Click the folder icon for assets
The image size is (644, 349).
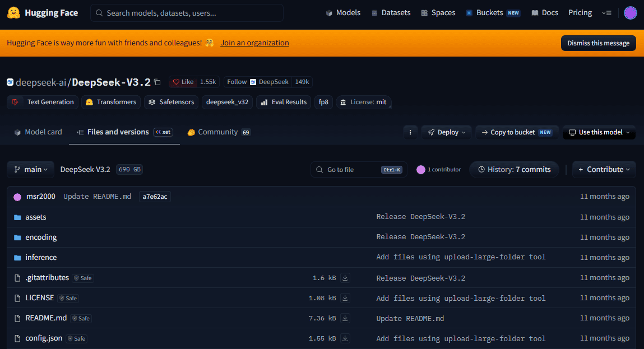tap(17, 217)
